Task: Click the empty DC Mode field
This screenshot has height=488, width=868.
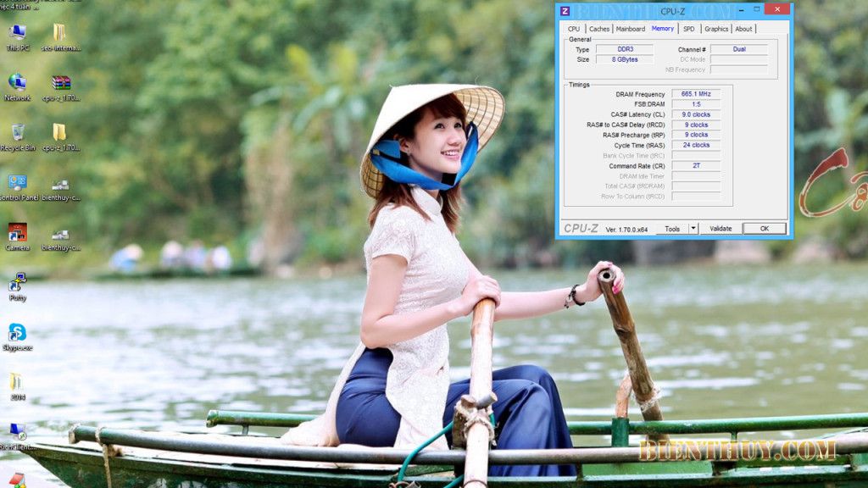Action: coord(739,59)
